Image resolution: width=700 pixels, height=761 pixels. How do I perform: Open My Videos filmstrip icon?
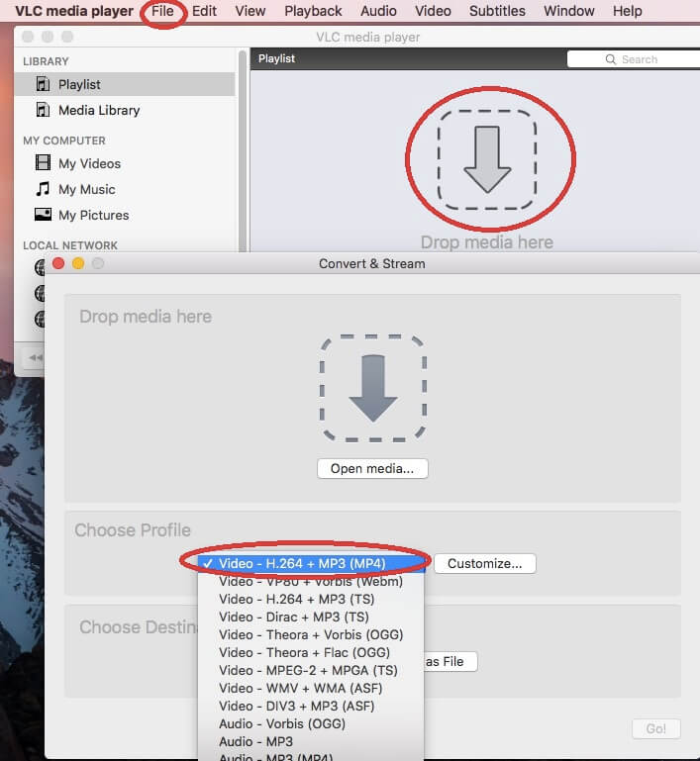tap(43, 164)
